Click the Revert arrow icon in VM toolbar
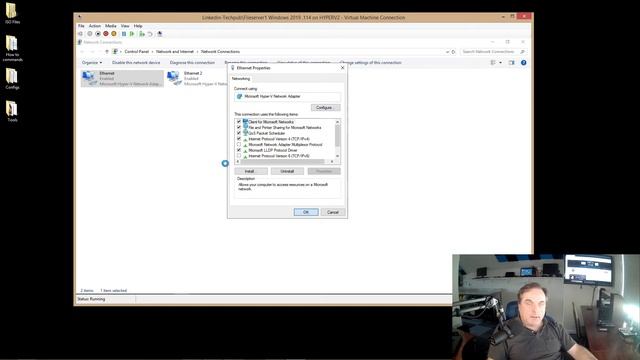Screen dimensions: 640x360 pyautogui.click(x=150, y=34)
